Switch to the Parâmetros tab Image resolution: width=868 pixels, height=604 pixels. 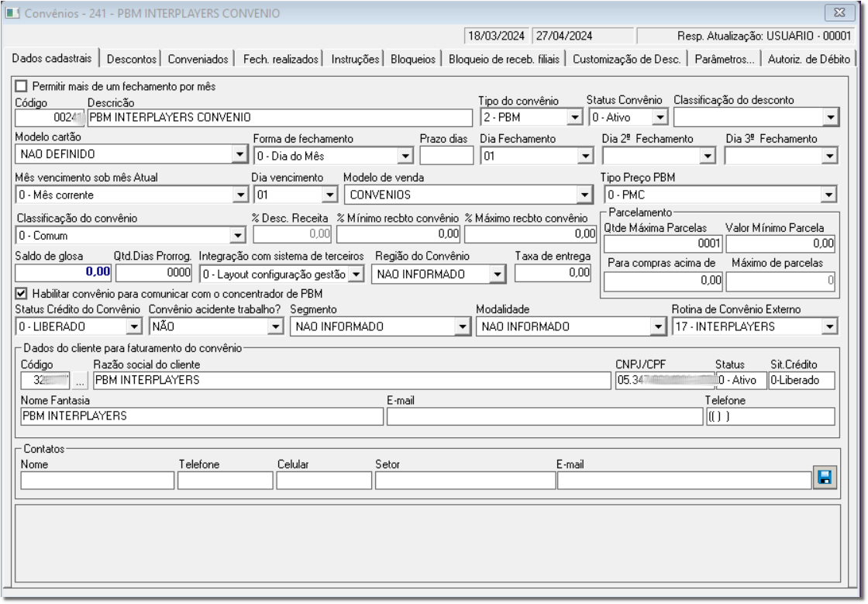[725, 59]
